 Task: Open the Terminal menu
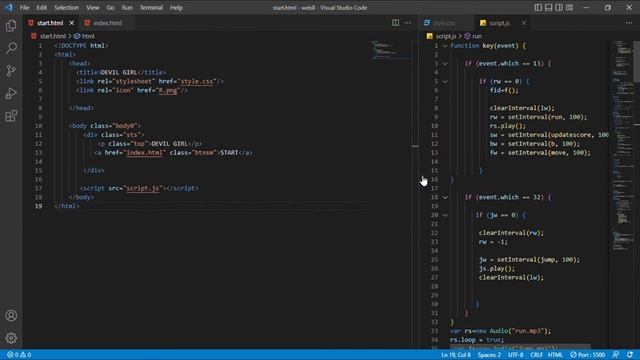[151, 7]
